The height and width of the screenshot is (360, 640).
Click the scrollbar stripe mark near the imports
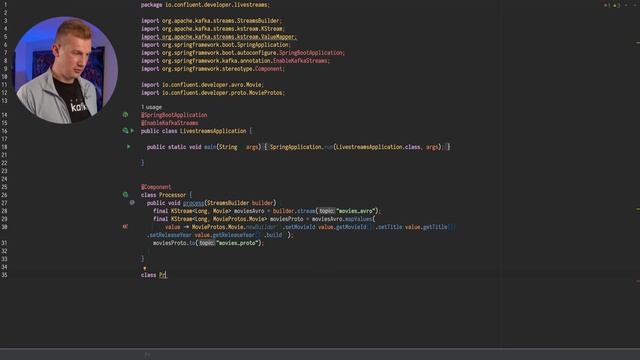638,43
